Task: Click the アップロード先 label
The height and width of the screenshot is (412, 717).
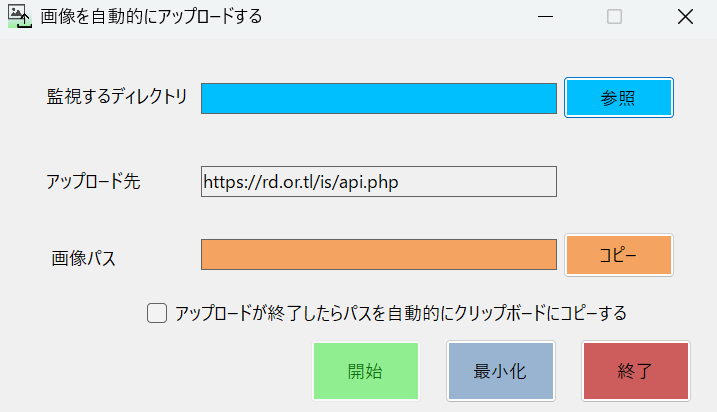Action: [93, 182]
